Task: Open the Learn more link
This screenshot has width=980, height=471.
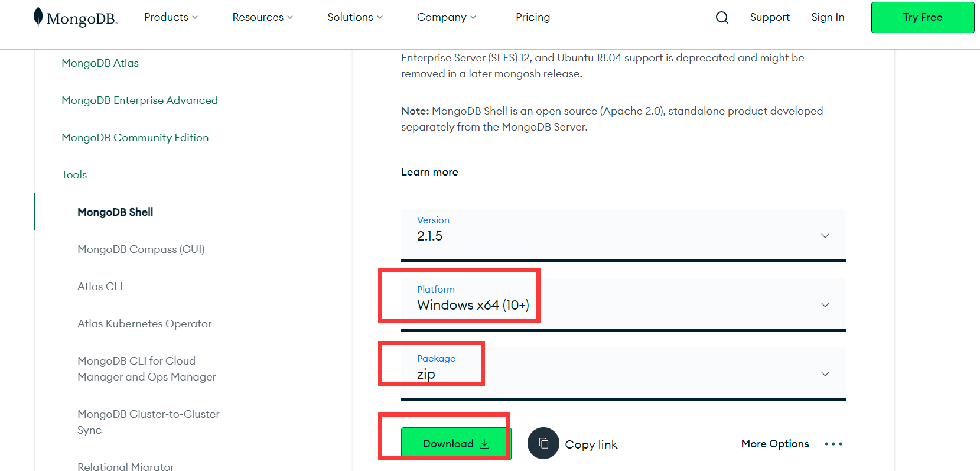Action: (429, 172)
